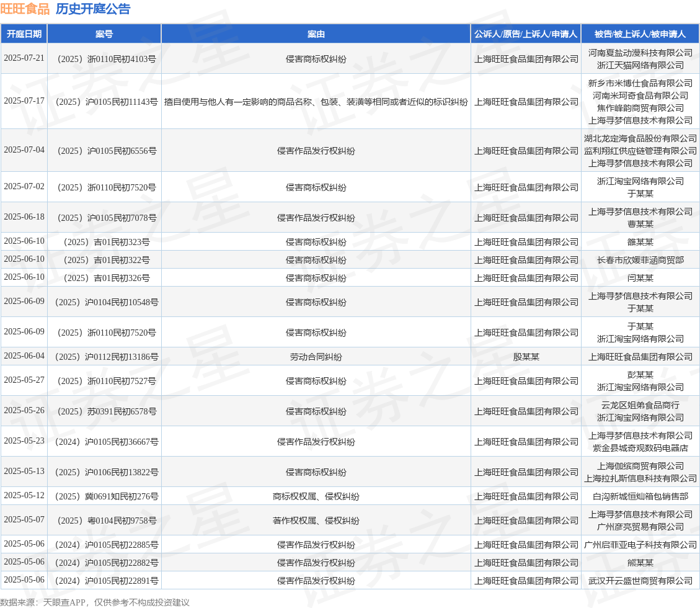Select the 公诉人/原告/上诉人/申请人 column header

click(x=526, y=34)
